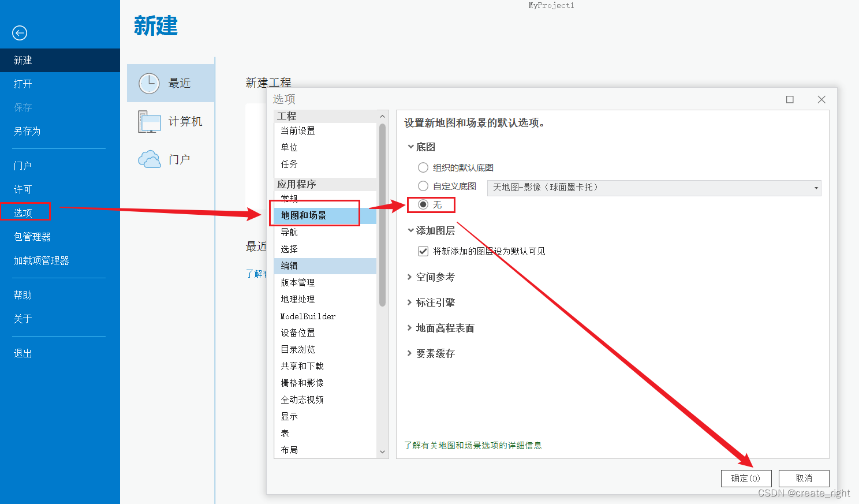
Task: Select 目录浏览 in options list
Action: [x=326, y=349]
